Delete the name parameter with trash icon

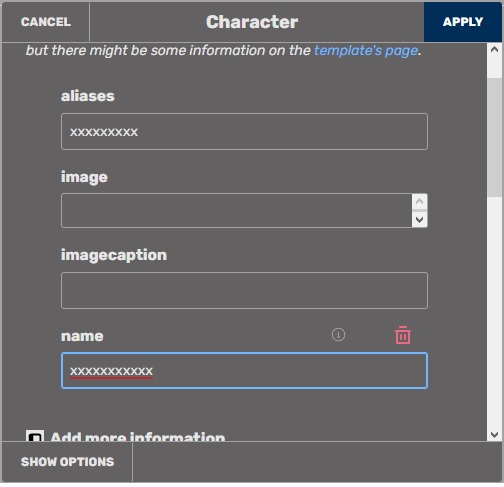point(403,335)
